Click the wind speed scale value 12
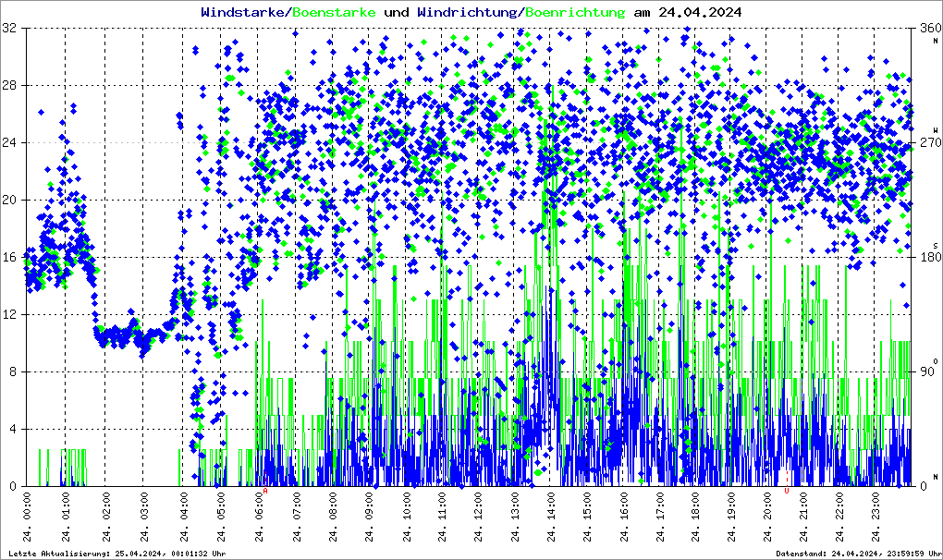943x560 pixels. pyautogui.click(x=9, y=314)
